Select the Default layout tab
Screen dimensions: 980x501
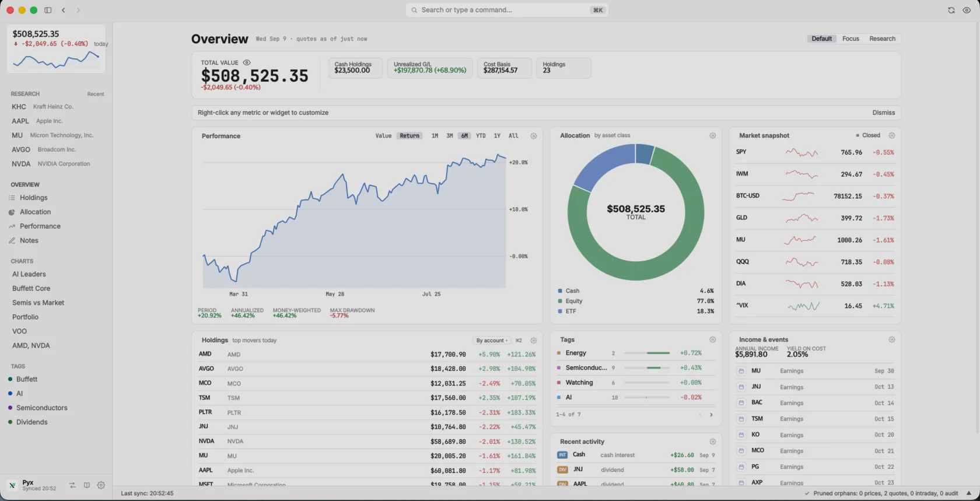tap(821, 38)
